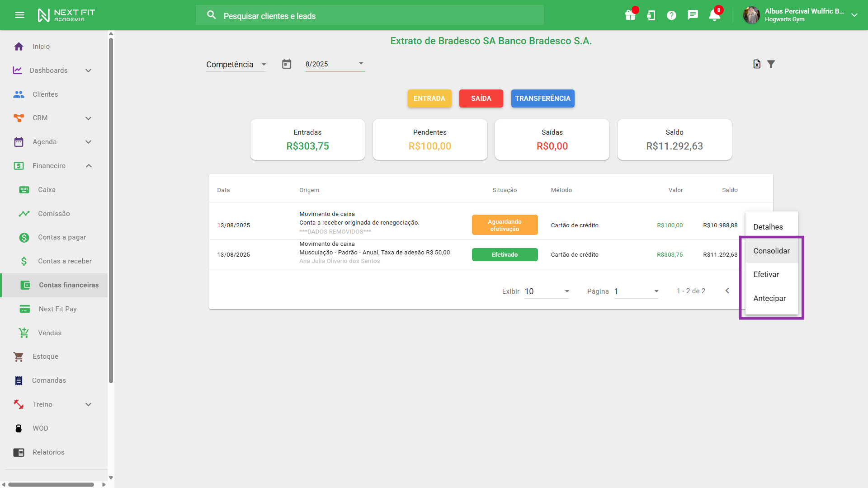Open the gift box icon
Image resolution: width=868 pixels, height=488 pixels.
(630, 15)
